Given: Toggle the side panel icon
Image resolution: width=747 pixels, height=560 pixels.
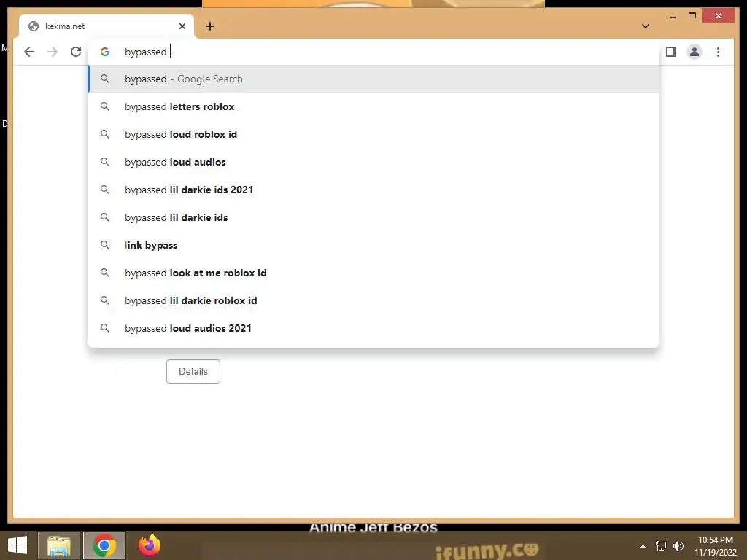Looking at the screenshot, I should point(671,52).
